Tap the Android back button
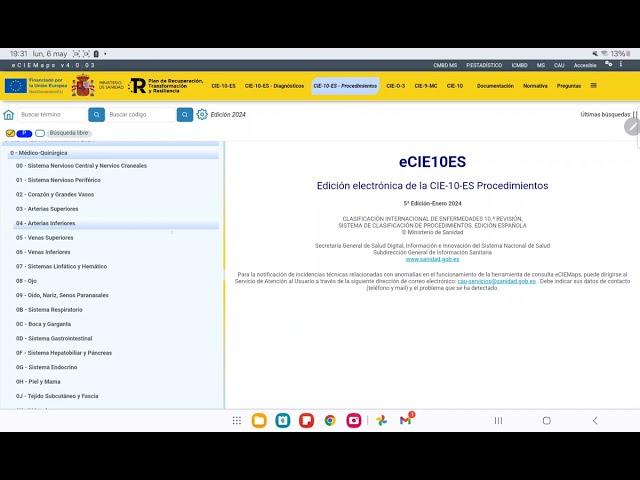640x480 pixels. coord(595,420)
